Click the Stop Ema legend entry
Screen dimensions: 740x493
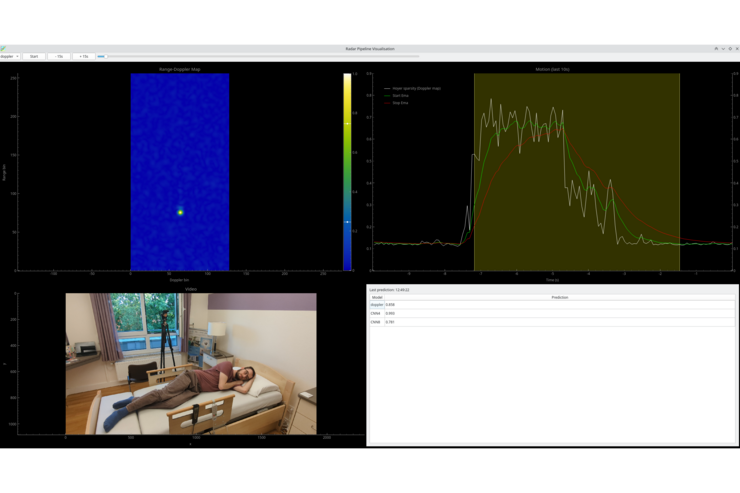(x=396, y=103)
